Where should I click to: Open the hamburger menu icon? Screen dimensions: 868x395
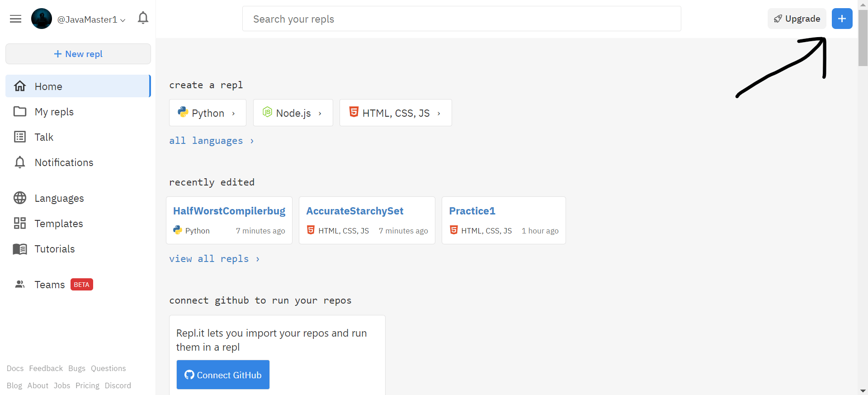(16, 19)
